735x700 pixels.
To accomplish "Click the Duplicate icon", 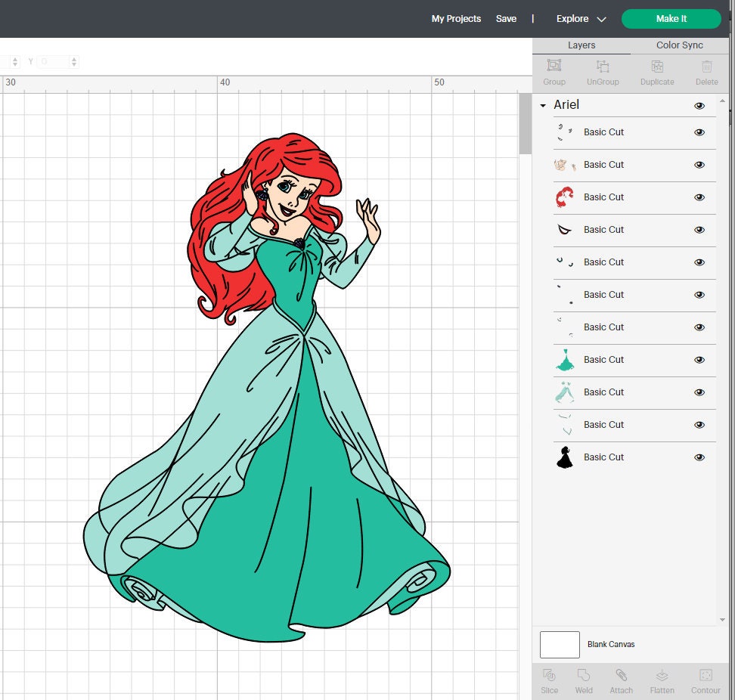I will coord(656,72).
